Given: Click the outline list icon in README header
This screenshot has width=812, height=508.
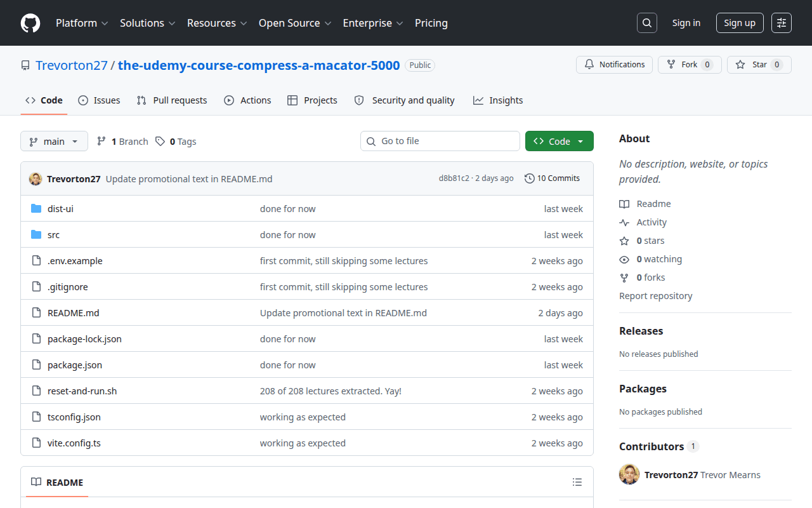Looking at the screenshot, I should point(577,483).
